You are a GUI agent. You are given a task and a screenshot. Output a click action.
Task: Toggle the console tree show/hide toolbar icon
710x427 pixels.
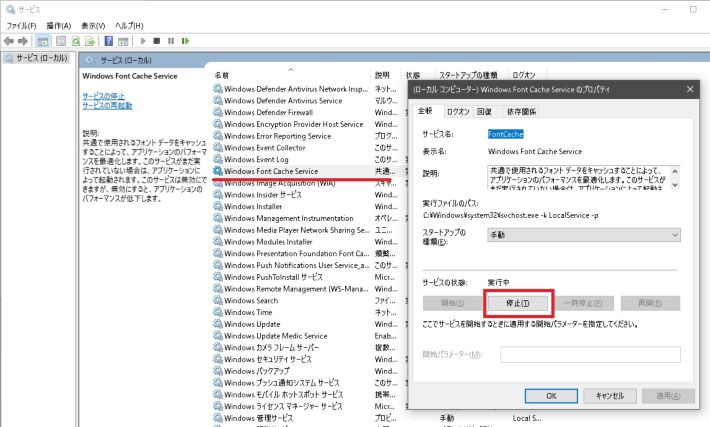43,41
